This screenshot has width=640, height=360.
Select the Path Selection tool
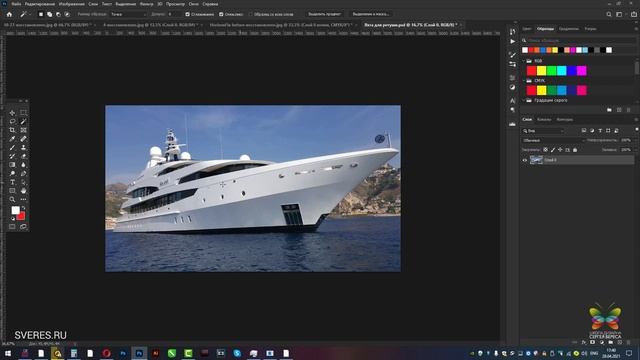pyautogui.click(x=23, y=182)
